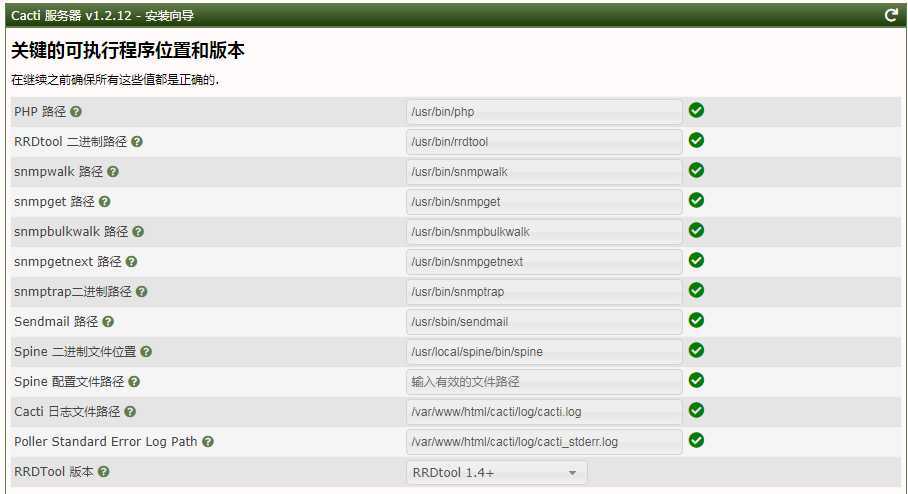Click the label snmpwalk 路径
Viewport: 908px width, 494px height.
[x=58, y=172]
